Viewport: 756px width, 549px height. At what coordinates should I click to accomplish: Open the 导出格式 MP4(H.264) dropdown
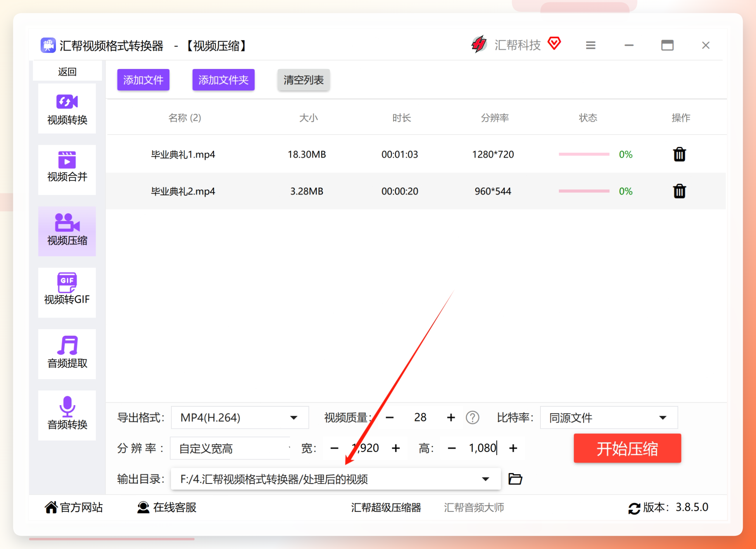click(240, 418)
